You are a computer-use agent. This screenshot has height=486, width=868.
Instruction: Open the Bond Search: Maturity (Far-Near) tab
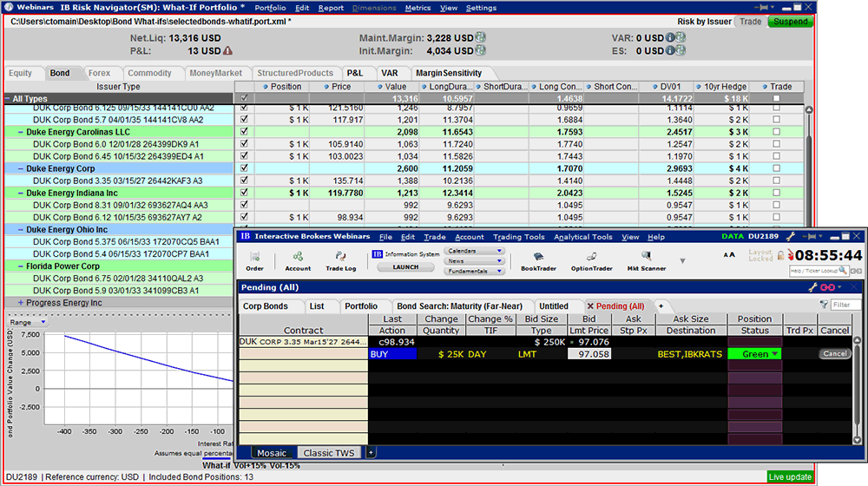[459, 306]
